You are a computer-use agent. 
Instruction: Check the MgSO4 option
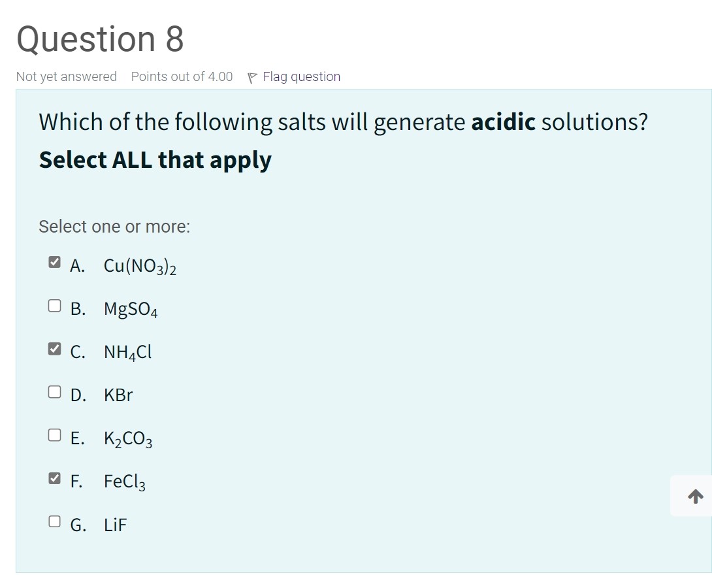[x=54, y=304]
